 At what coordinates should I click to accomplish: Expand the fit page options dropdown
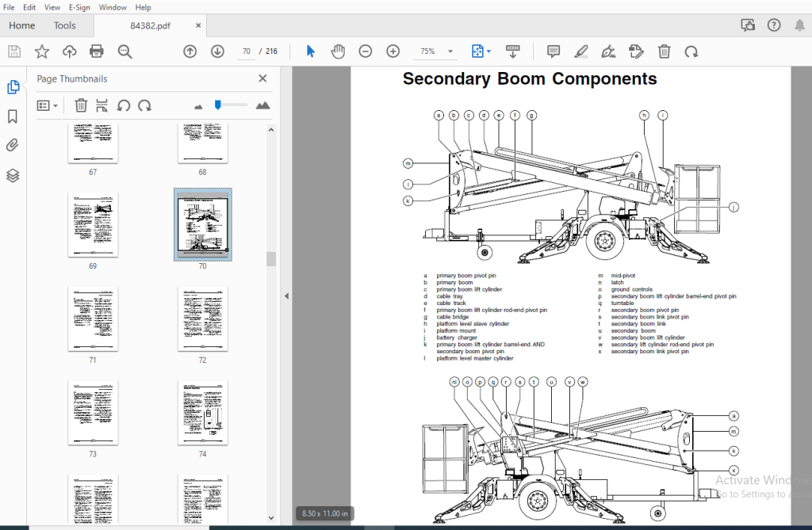(488, 51)
